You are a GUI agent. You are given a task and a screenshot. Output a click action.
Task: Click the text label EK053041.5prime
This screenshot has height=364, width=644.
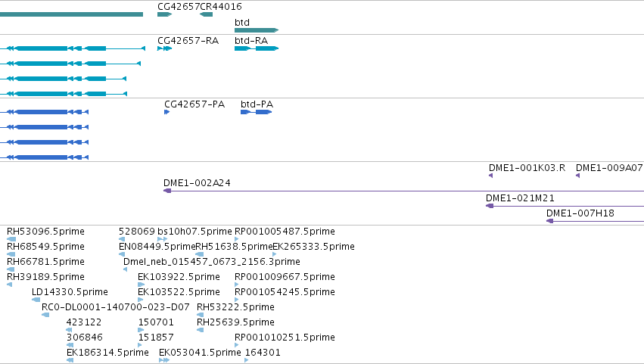tap(200, 353)
